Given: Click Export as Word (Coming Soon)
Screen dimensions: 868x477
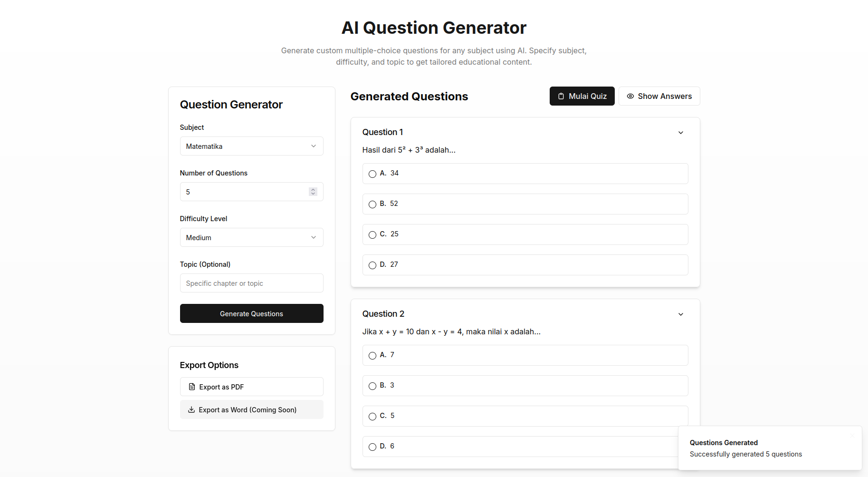Looking at the screenshot, I should point(251,409).
